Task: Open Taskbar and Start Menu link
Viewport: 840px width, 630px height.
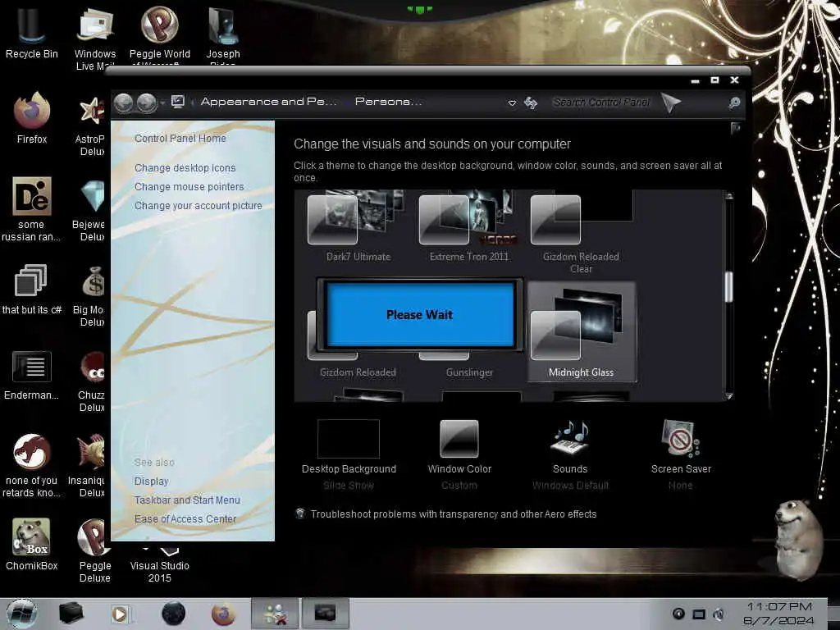Action: [x=187, y=500]
